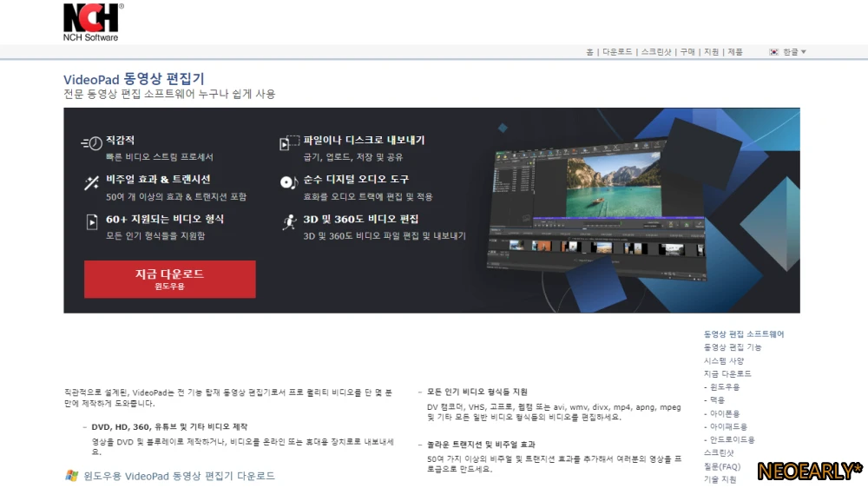
Task: Click the VideoPad software screenshot in the banner
Action: point(598,210)
